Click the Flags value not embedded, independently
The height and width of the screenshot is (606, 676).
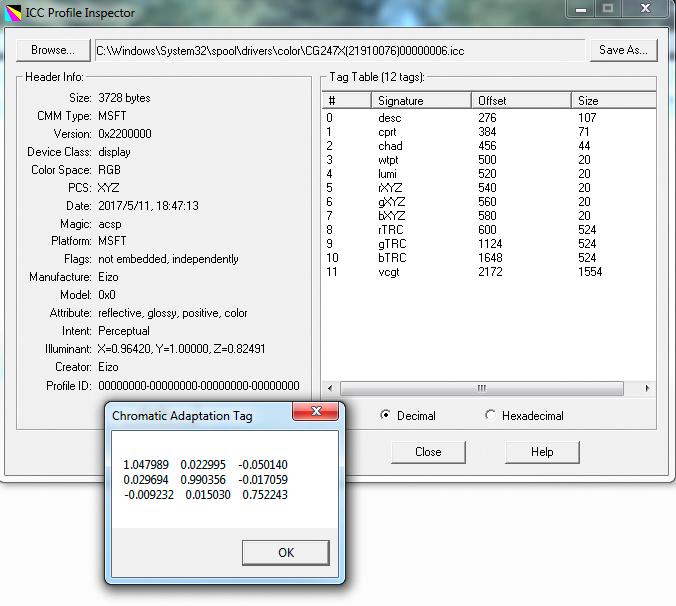(x=168, y=259)
